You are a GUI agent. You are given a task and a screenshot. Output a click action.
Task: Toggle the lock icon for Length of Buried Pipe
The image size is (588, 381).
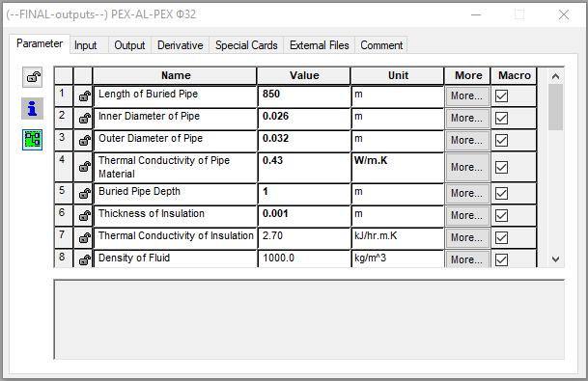click(x=84, y=96)
